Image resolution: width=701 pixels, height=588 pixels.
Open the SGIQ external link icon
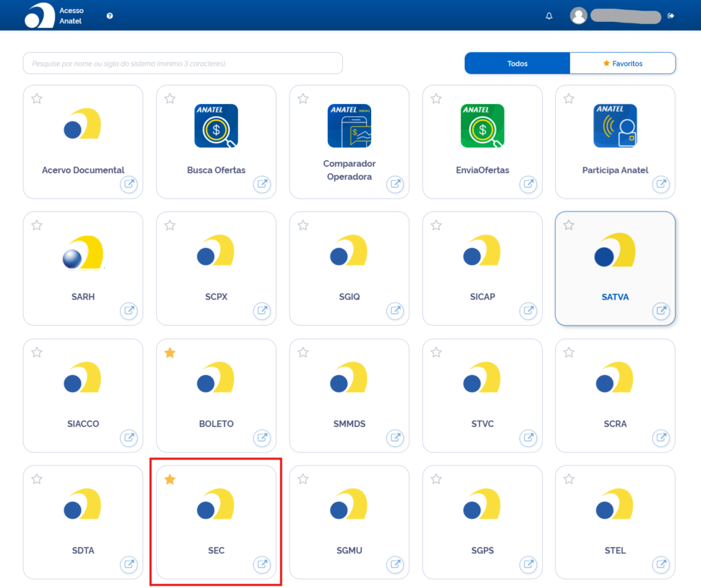395,311
